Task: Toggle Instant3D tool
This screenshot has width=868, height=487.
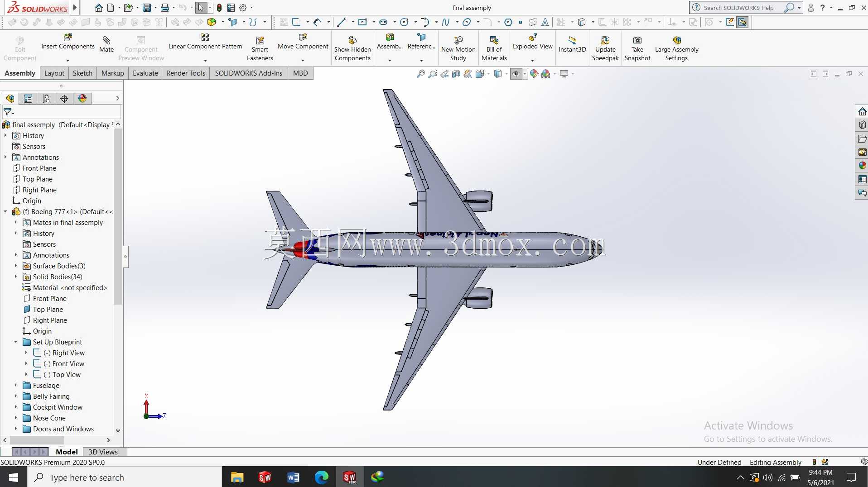Action: click(x=572, y=44)
